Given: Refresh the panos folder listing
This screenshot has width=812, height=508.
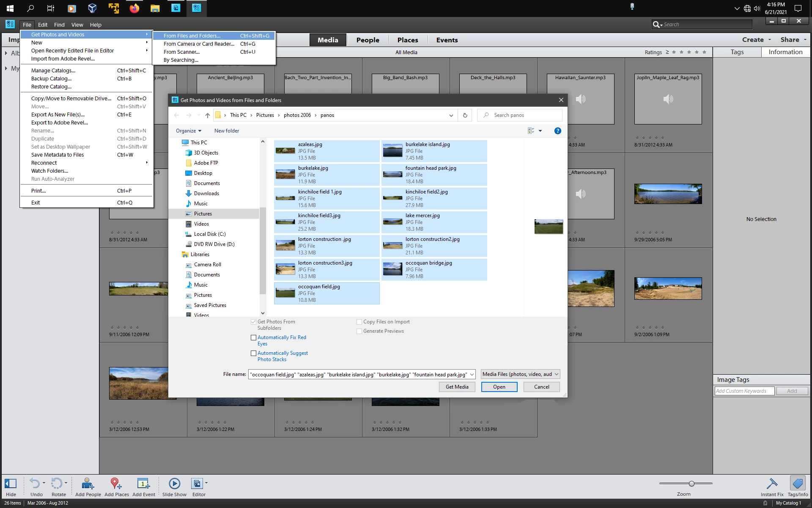Looking at the screenshot, I should tap(465, 115).
